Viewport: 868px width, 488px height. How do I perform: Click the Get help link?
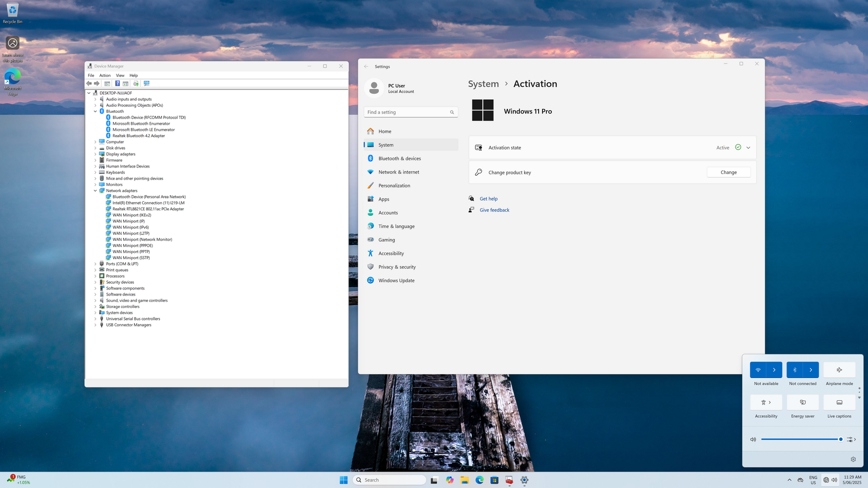point(488,199)
